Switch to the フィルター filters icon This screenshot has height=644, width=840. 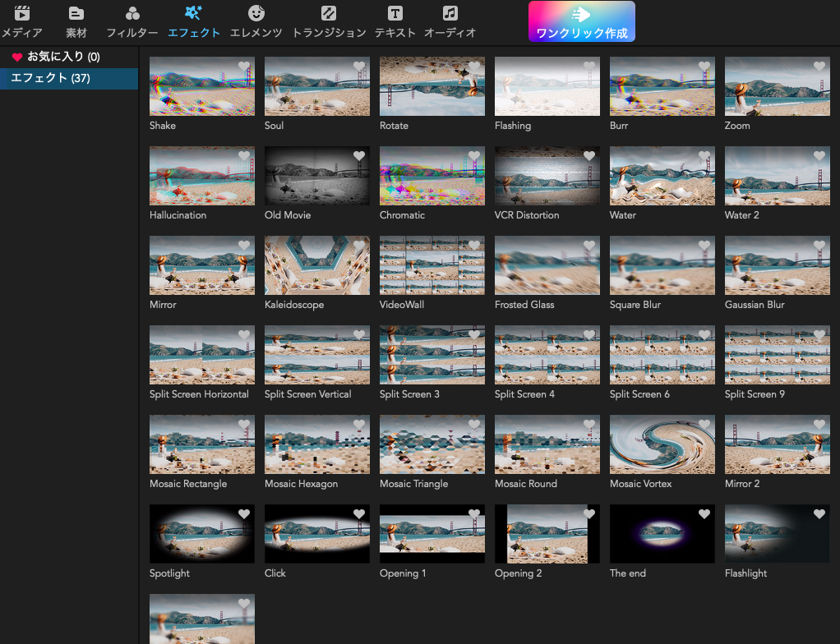tap(132, 14)
